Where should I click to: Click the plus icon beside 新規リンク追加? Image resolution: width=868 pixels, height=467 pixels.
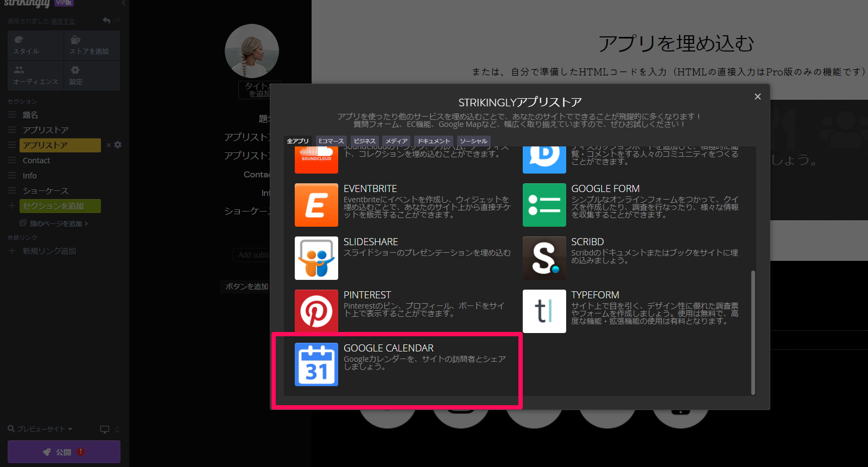coord(12,251)
